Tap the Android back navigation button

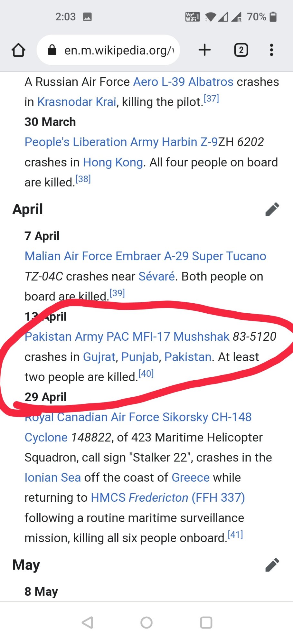(x=88, y=622)
